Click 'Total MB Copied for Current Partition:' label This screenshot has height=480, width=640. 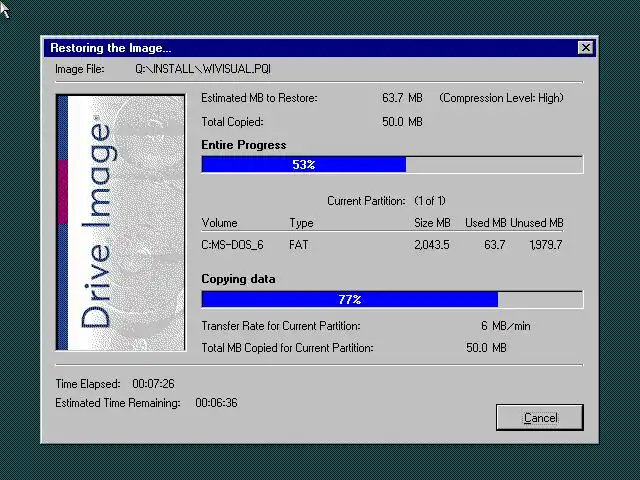(287, 348)
